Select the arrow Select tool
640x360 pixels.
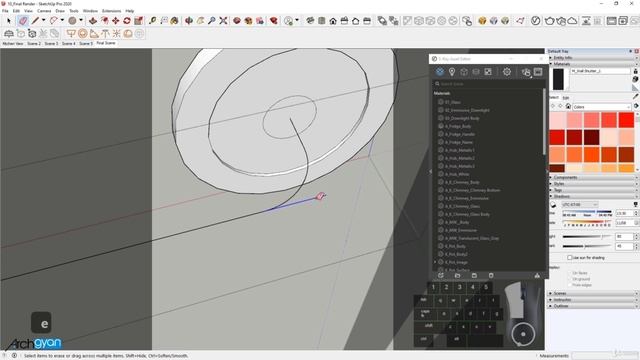[x=9, y=20]
